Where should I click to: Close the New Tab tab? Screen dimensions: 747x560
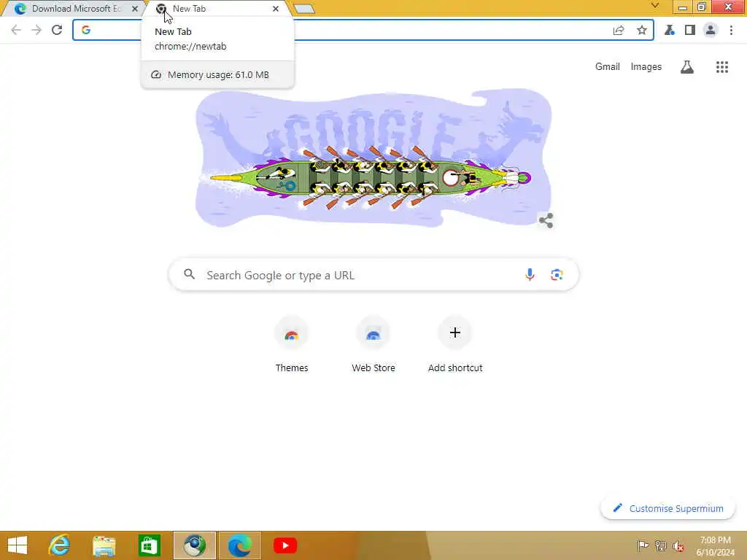coord(275,9)
